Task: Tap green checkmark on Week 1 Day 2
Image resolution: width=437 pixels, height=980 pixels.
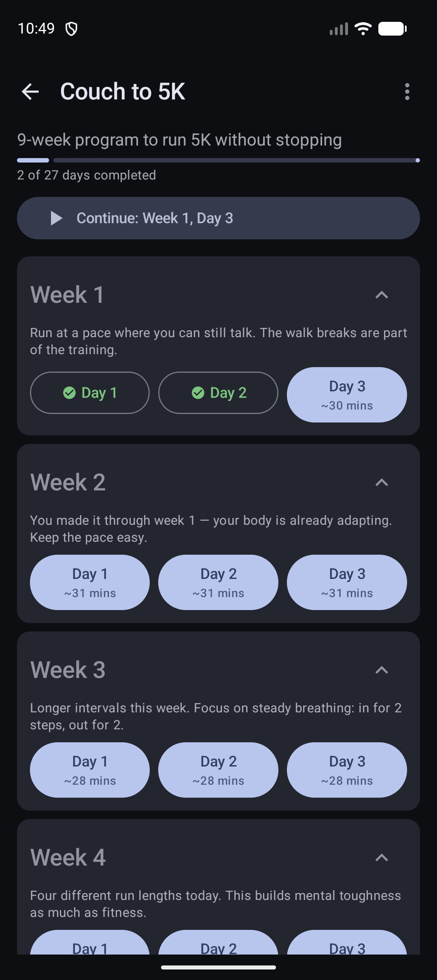Action: (198, 393)
